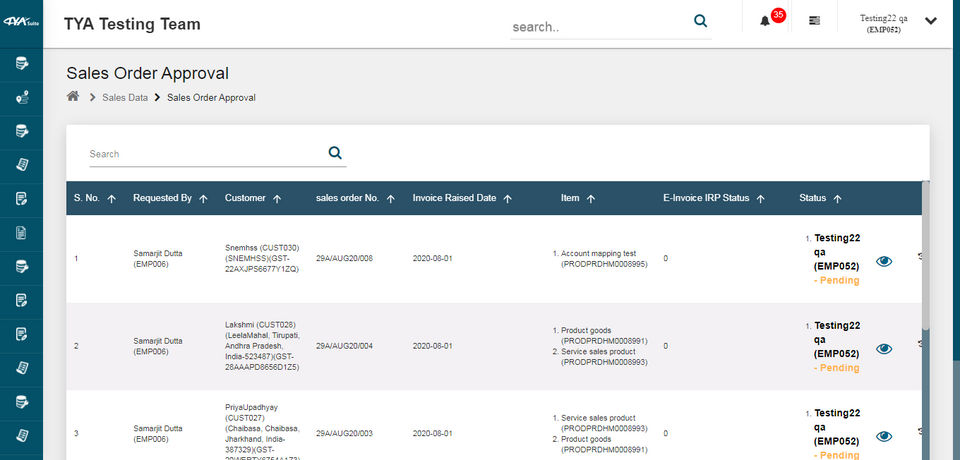Click the header search magnifier icon
This screenshot has height=460, width=960.
point(700,21)
